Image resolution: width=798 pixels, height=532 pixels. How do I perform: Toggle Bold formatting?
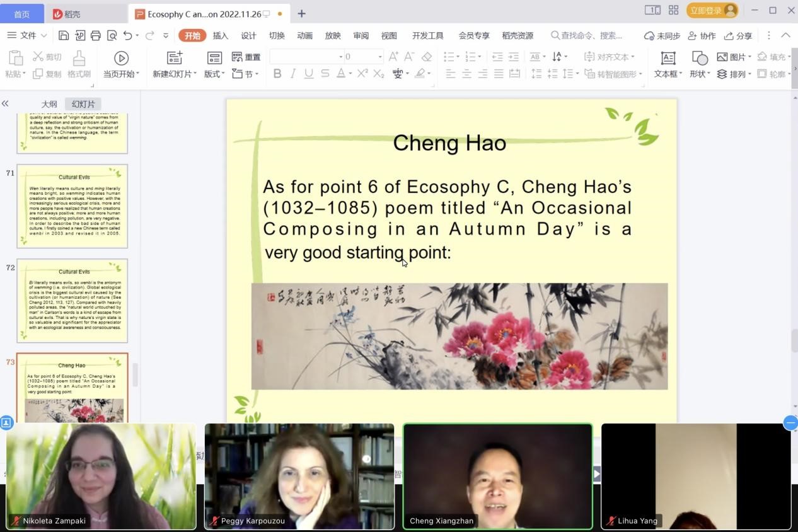(x=277, y=74)
